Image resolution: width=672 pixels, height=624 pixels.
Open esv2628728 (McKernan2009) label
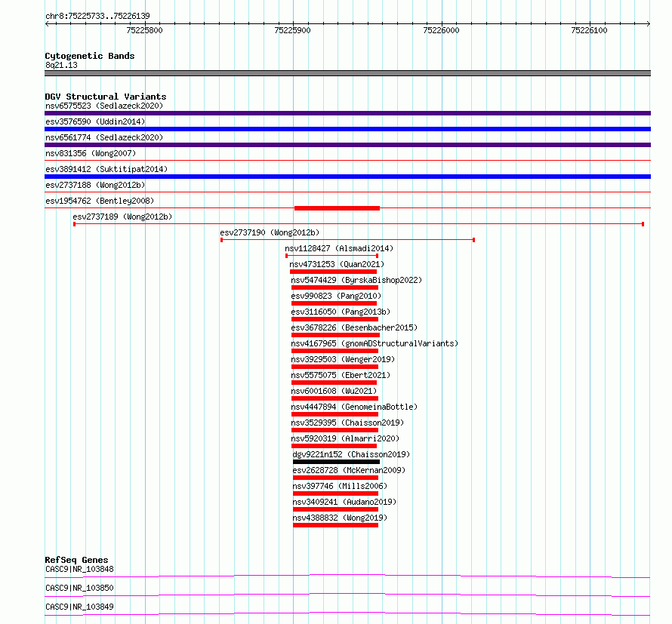pyautogui.click(x=349, y=470)
